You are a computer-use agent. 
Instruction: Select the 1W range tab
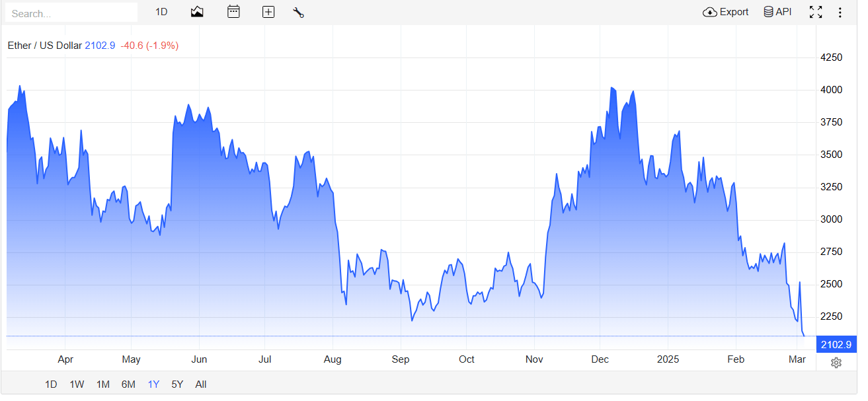pyautogui.click(x=77, y=384)
